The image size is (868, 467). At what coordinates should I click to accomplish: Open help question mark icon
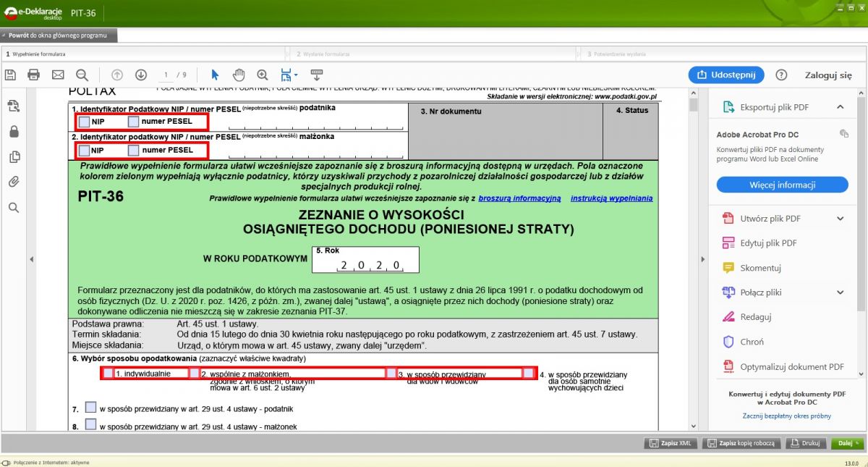click(781, 75)
